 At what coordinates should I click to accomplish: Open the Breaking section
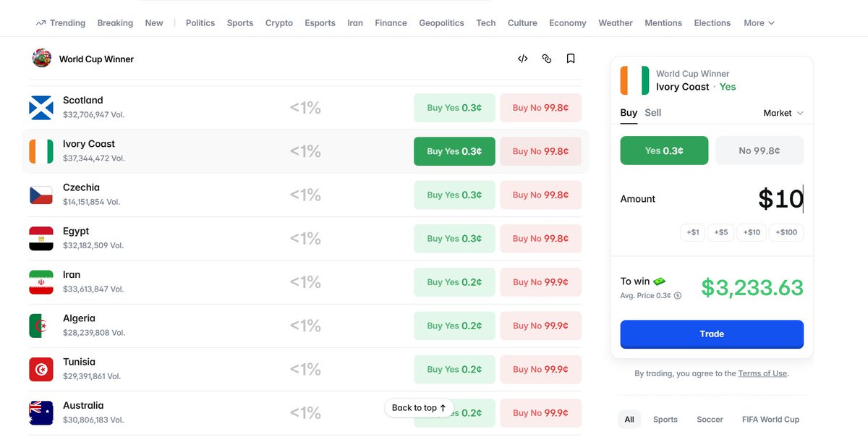click(115, 23)
